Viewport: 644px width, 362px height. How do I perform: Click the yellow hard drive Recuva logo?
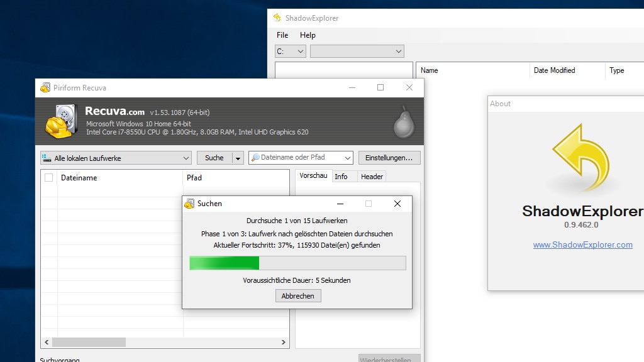click(x=58, y=124)
